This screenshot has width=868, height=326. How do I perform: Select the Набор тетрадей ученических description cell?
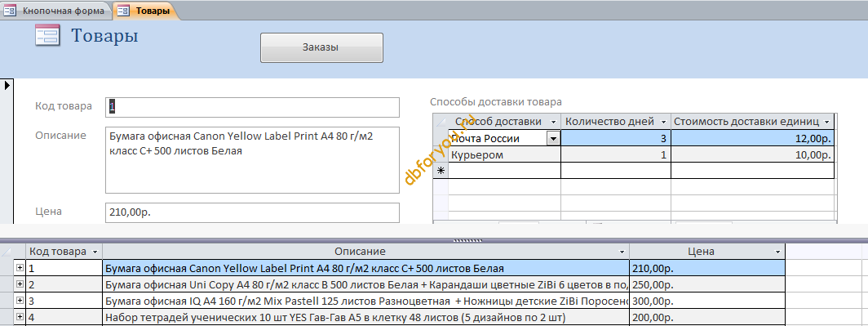tap(366, 318)
